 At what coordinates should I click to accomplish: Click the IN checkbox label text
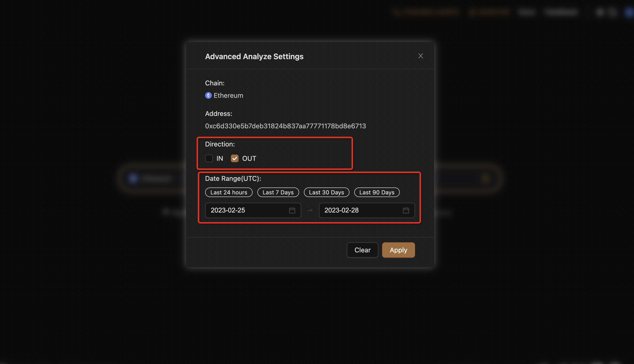coord(219,158)
